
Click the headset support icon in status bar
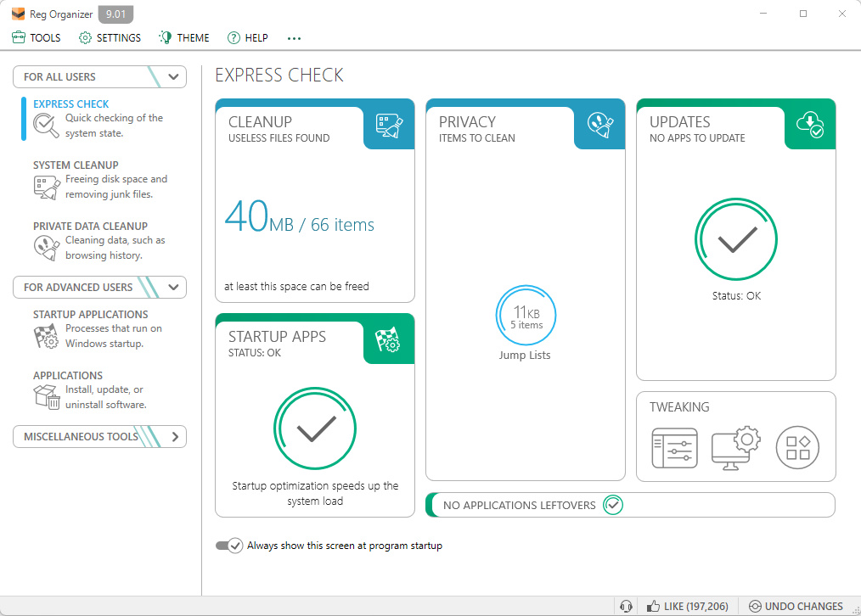tap(626, 606)
